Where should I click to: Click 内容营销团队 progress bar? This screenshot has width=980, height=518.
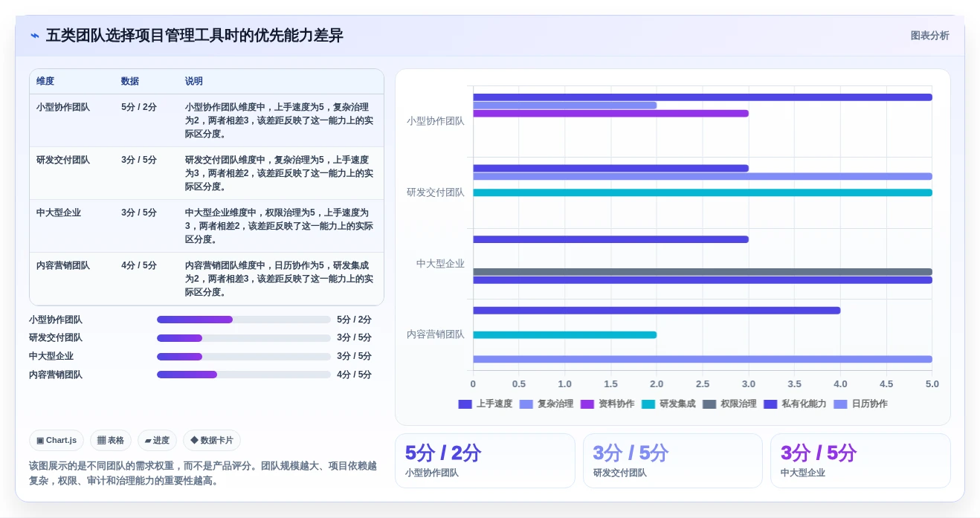click(244, 375)
